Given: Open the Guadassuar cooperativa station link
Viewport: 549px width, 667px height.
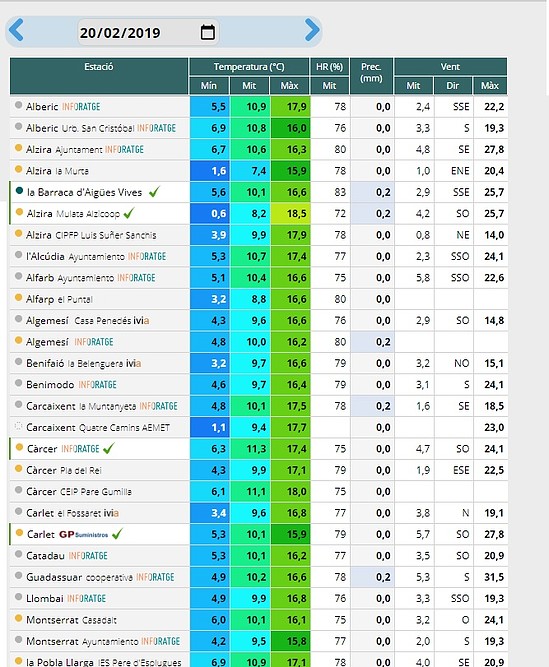Looking at the screenshot, I should click(x=100, y=577).
